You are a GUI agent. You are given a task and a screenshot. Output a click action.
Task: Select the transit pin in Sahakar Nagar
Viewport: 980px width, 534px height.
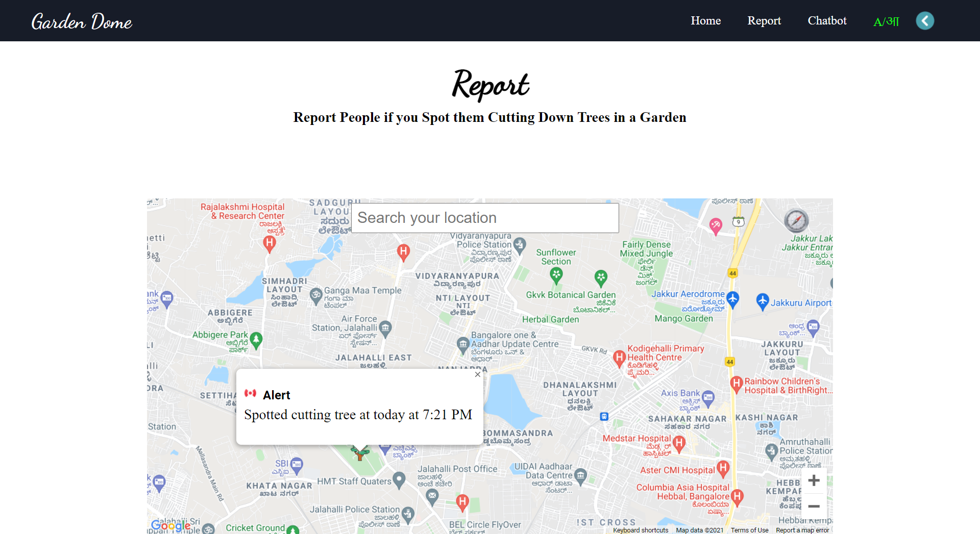click(604, 417)
